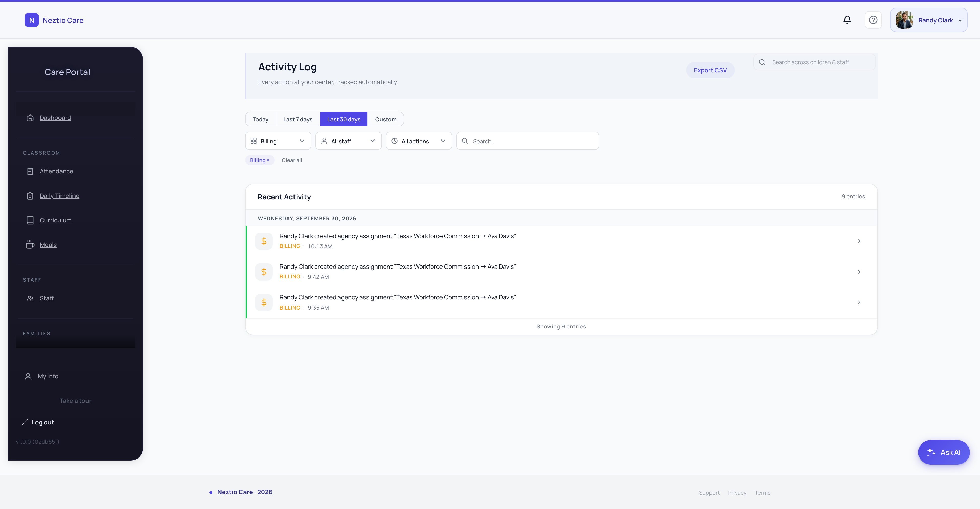Screen dimensions: 980x509
Task: Click the Export CSV button
Action: point(710,70)
